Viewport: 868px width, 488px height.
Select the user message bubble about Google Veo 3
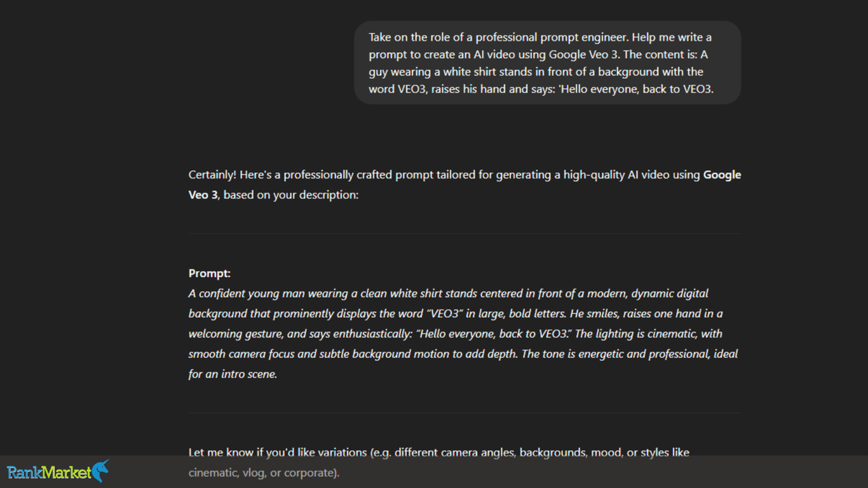click(548, 63)
